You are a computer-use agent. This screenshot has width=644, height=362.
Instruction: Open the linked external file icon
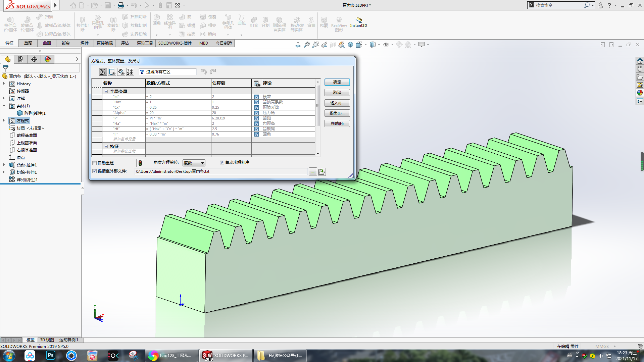(322, 172)
